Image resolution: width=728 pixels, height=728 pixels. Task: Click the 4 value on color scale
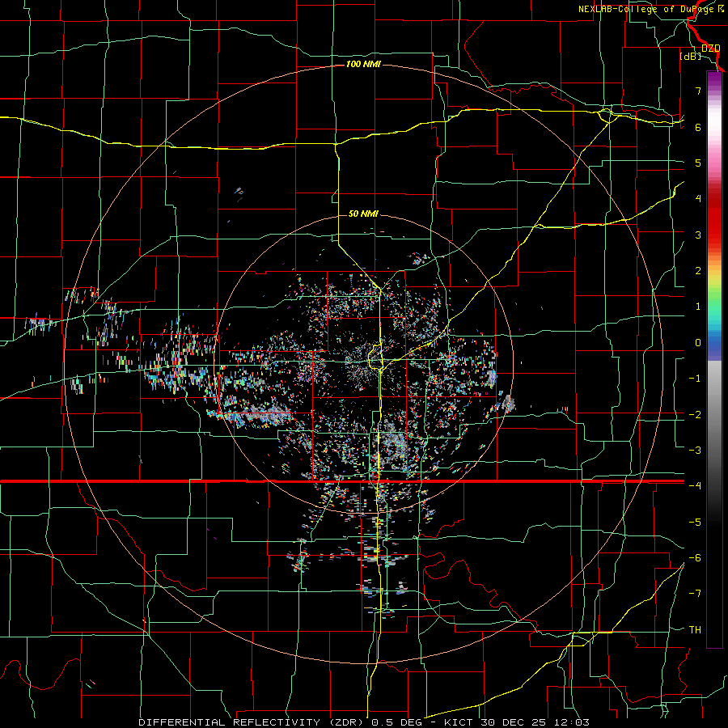pos(698,198)
